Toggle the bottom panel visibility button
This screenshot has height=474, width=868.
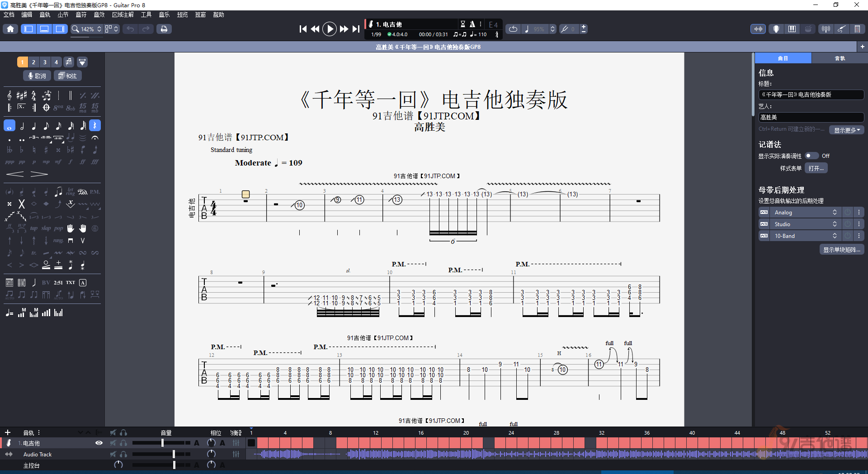[44, 29]
